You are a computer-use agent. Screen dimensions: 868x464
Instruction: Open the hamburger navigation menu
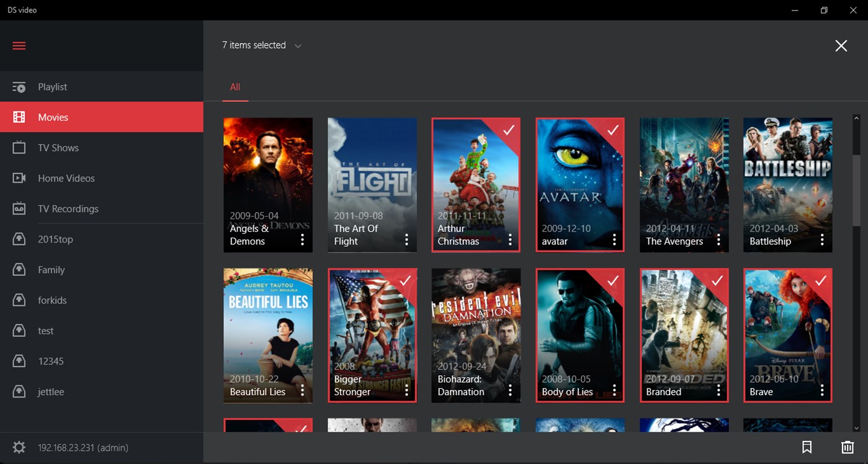point(19,45)
